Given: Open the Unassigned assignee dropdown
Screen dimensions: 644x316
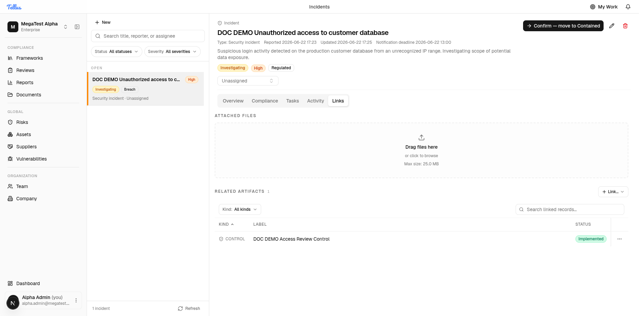Looking at the screenshot, I should pos(248,81).
